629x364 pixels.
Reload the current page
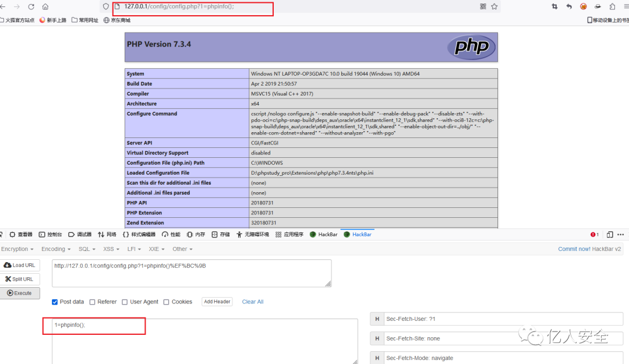click(x=31, y=7)
